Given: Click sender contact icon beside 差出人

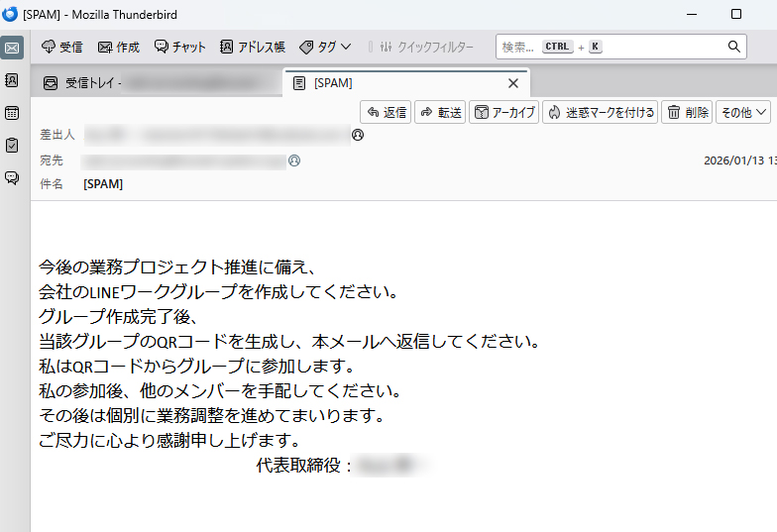Looking at the screenshot, I should click(358, 135).
